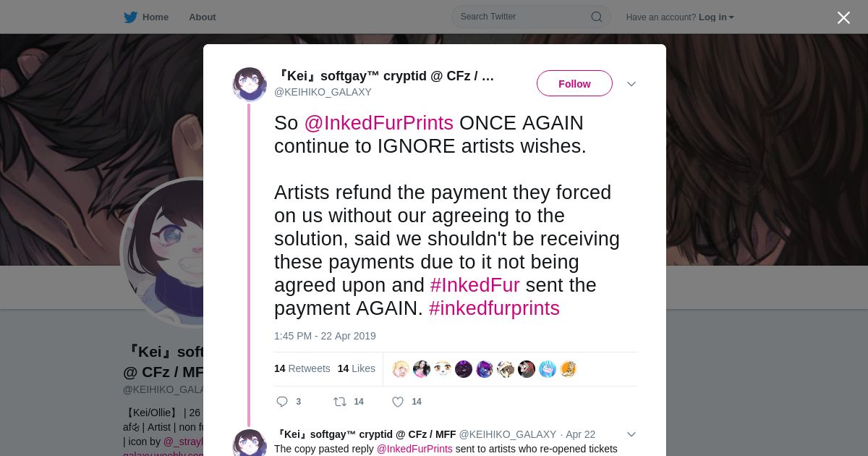Viewport: 868px width, 456px height.
Task: Click the Search Twitter field
Action: pyautogui.click(x=521, y=17)
